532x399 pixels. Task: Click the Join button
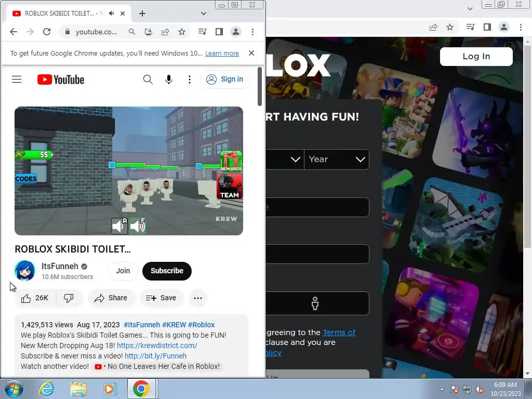pyautogui.click(x=123, y=271)
